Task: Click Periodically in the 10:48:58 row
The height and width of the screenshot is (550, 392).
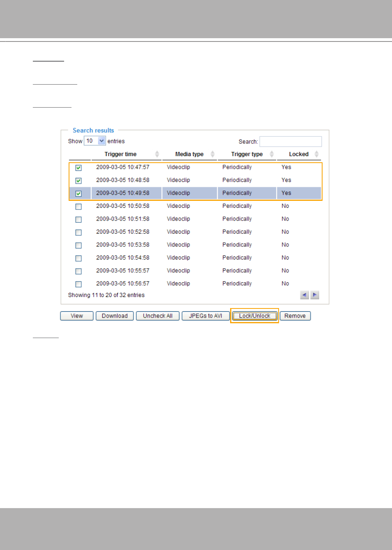Action: pyautogui.click(x=237, y=180)
